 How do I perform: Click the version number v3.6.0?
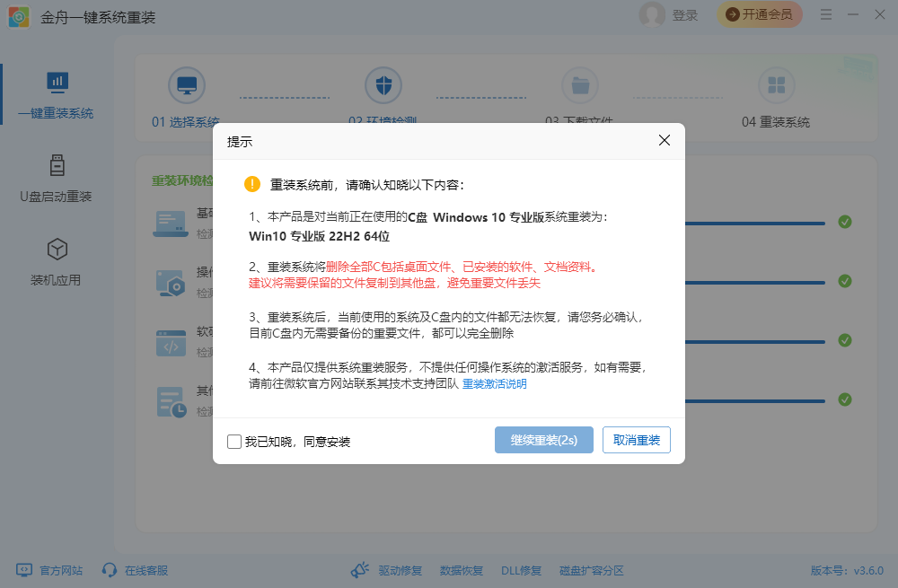[868, 570]
